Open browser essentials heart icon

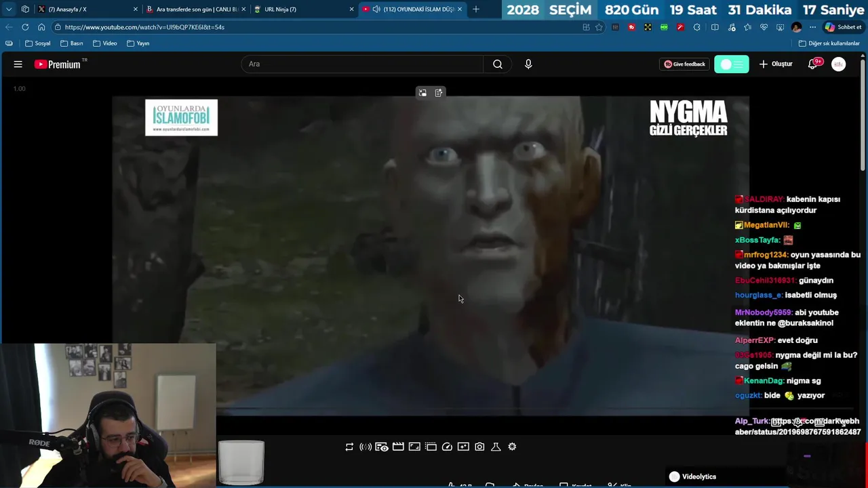(x=764, y=27)
